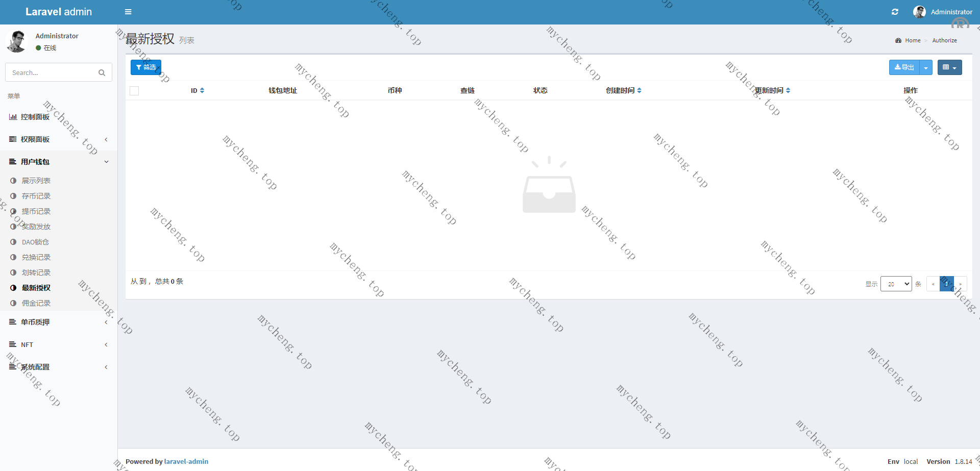Toggle sidebar with hamburger menu icon
980x471 pixels.
[128, 12]
